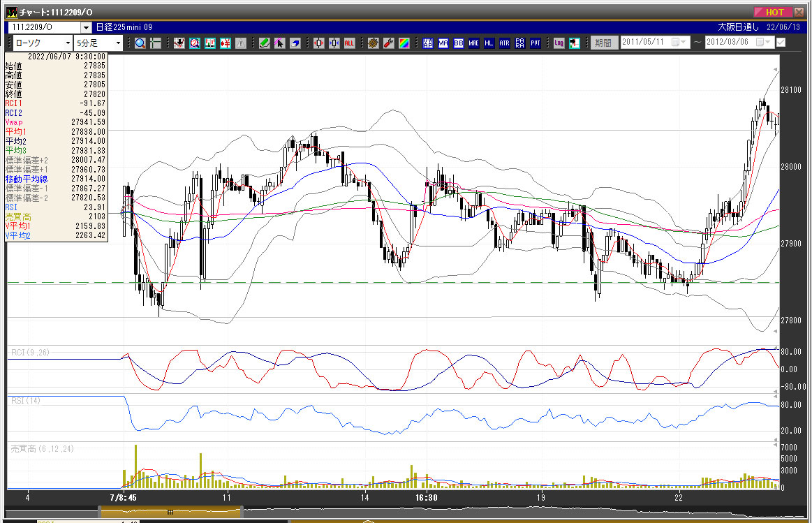Click the 売買高 row in data panel
The width and height of the screenshot is (812, 523).
coord(55,216)
